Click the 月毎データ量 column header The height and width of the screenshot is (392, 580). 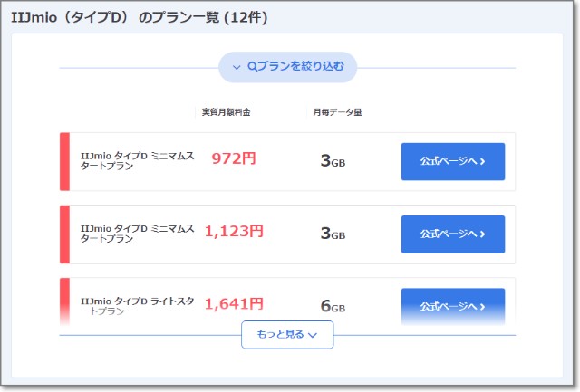[x=337, y=112]
